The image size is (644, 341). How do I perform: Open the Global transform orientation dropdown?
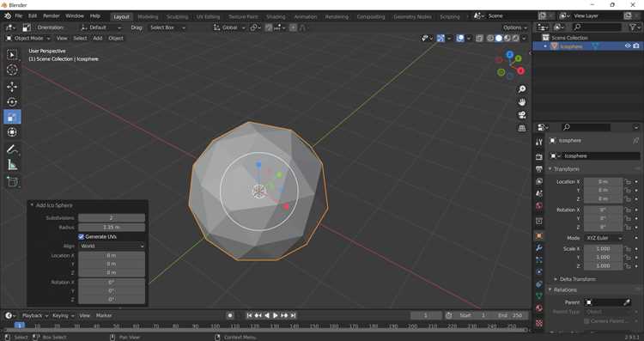229,27
